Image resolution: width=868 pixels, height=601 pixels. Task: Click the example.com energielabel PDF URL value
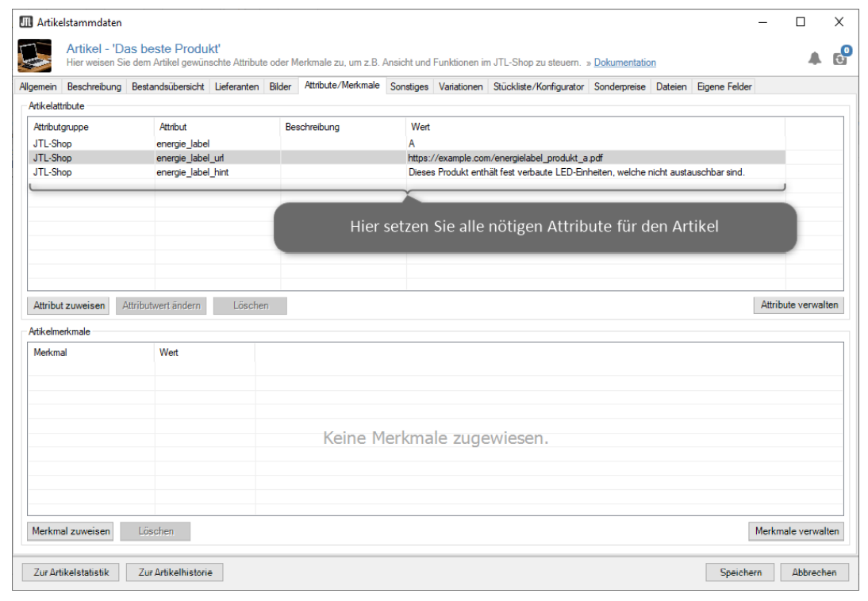[x=505, y=158]
